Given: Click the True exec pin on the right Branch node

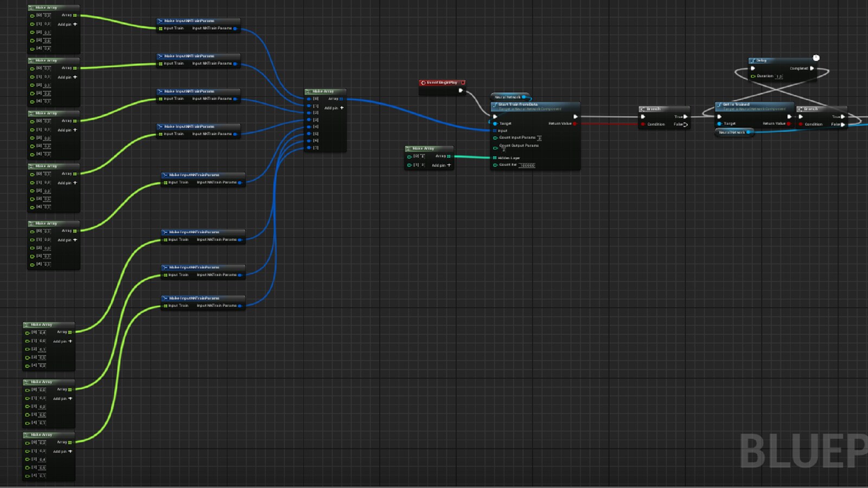Looking at the screenshot, I should pos(841,116).
